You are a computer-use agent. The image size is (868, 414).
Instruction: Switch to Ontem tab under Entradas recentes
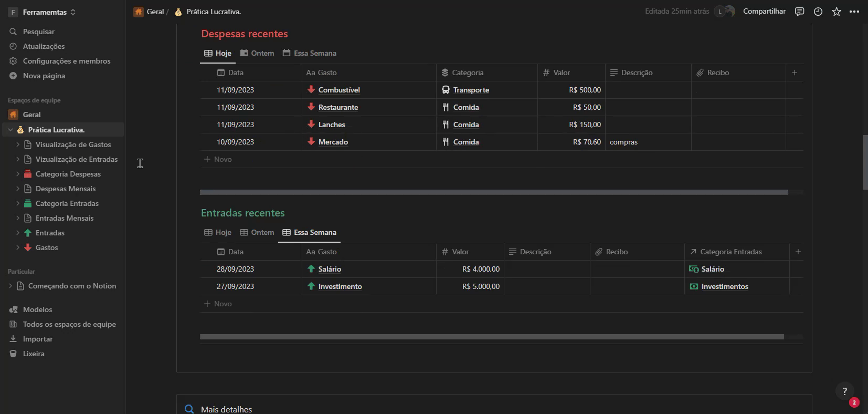tap(257, 232)
